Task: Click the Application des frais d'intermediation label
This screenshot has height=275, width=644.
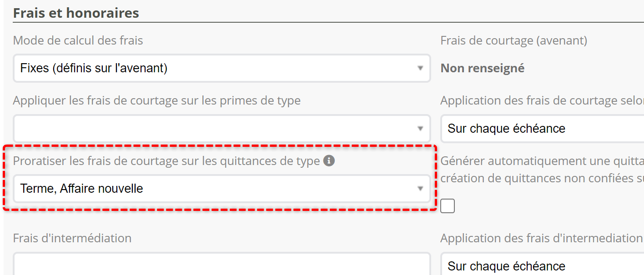Action: [541, 238]
